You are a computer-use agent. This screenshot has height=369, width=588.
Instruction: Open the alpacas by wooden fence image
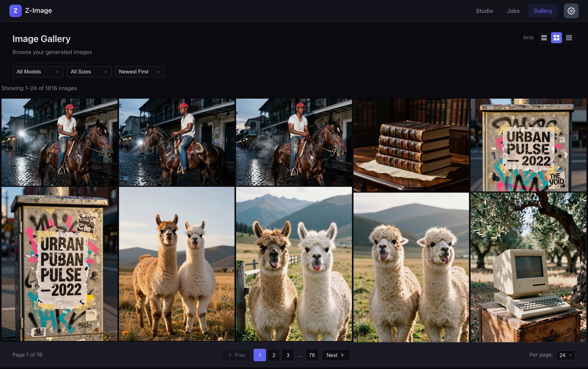click(294, 264)
